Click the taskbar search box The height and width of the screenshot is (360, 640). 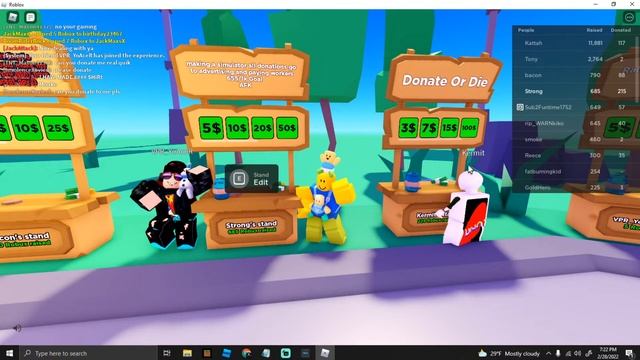88,353
